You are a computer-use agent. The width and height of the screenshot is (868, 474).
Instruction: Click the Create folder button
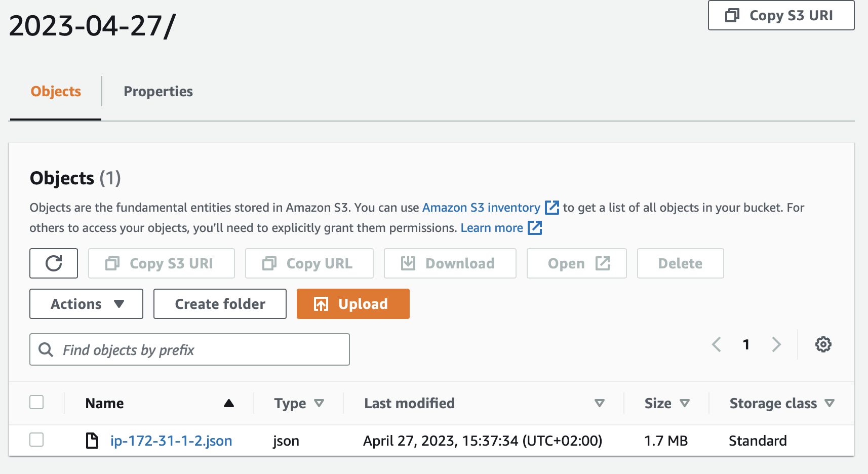pos(220,304)
